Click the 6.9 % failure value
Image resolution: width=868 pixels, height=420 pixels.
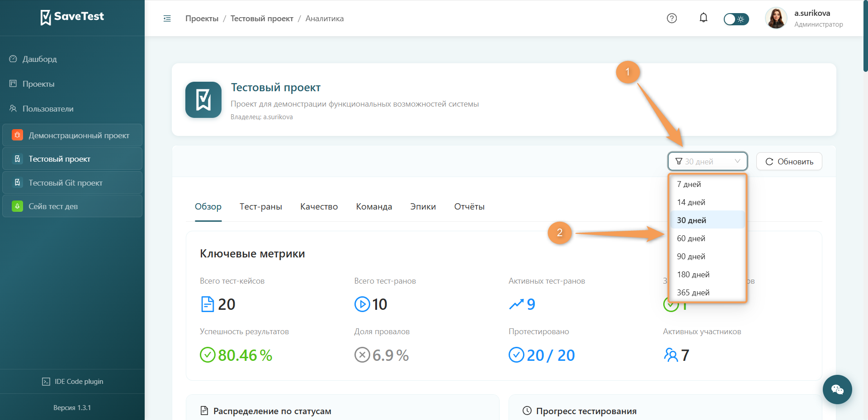(x=391, y=355)
